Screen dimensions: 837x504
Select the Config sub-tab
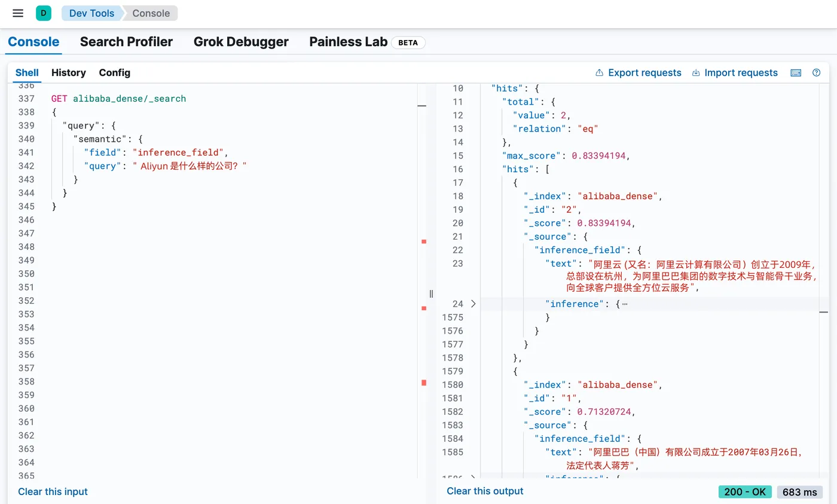tap(115, 72)
